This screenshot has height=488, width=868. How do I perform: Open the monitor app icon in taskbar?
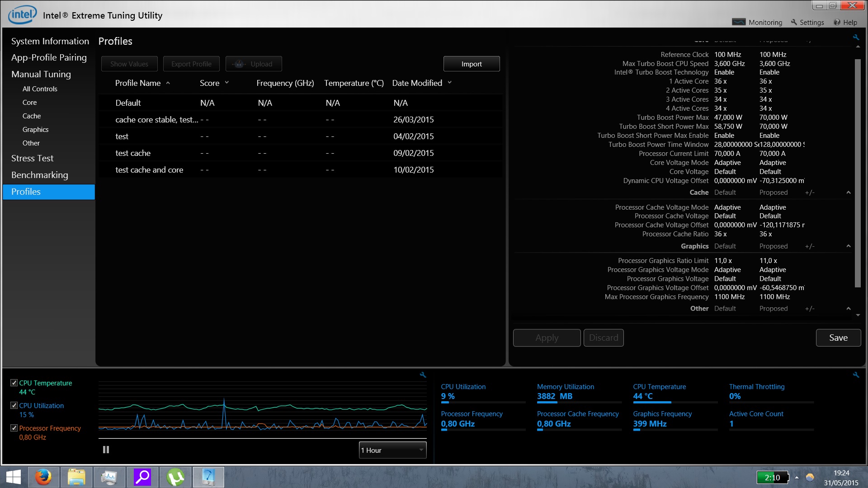click(x=109, y=477)
